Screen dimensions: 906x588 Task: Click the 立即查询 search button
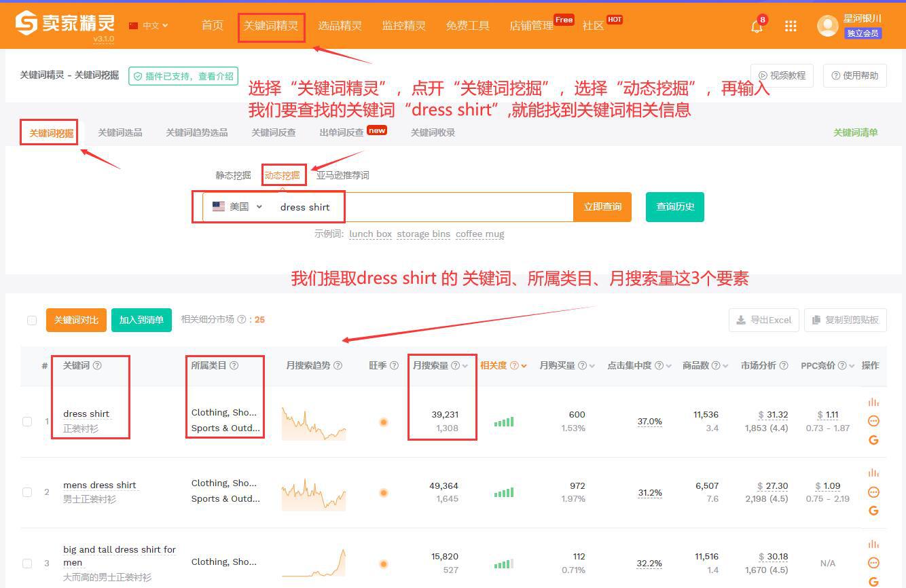(x=602, y=207)
